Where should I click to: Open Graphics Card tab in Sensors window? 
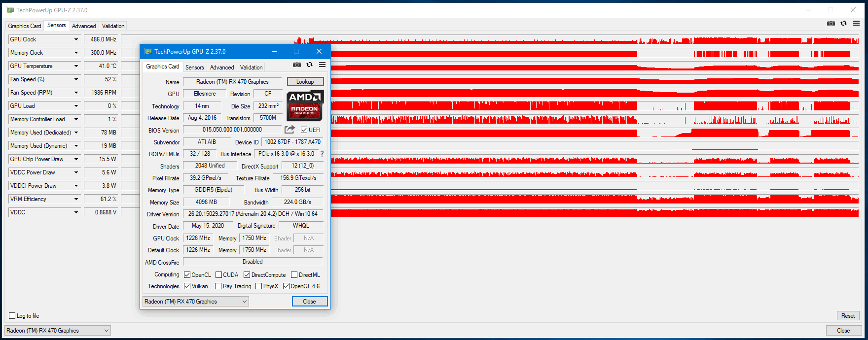coord(25,26)
